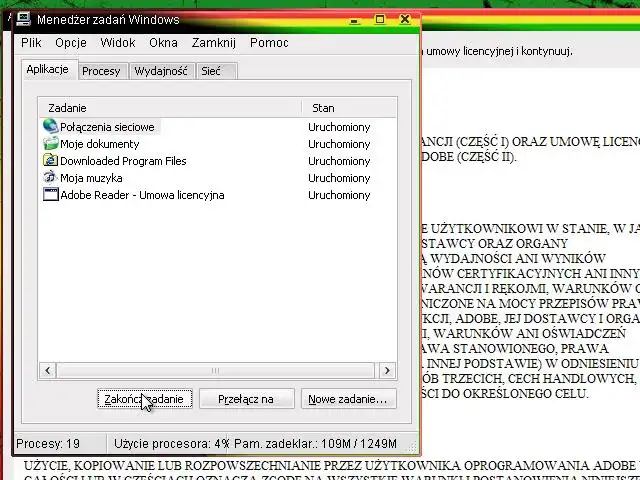This screenshot has width=640, height=480.
Task: Select the Downloaded Program Files icon
Action: click(50, 160)
